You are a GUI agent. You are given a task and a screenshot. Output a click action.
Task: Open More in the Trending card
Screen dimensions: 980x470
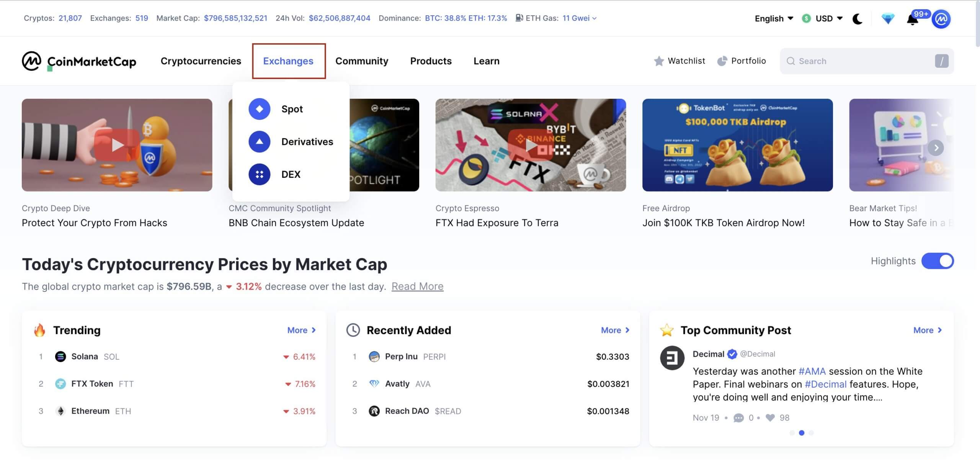click(301, 330)
